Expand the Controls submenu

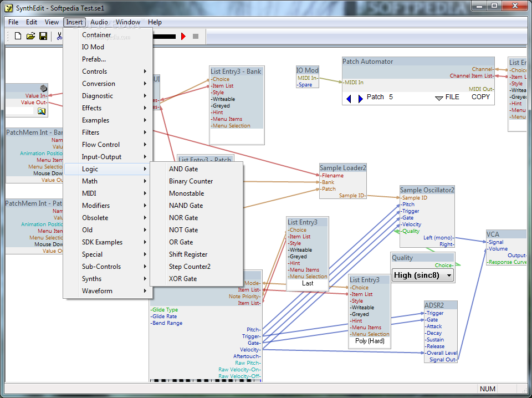tap(108, 72)
